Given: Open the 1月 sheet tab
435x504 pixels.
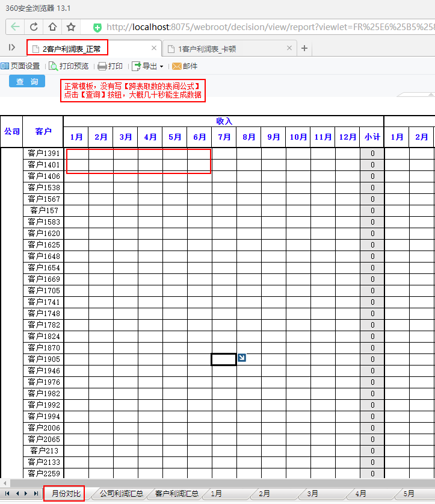Looking at the screenshot, I should pos(217,494).
